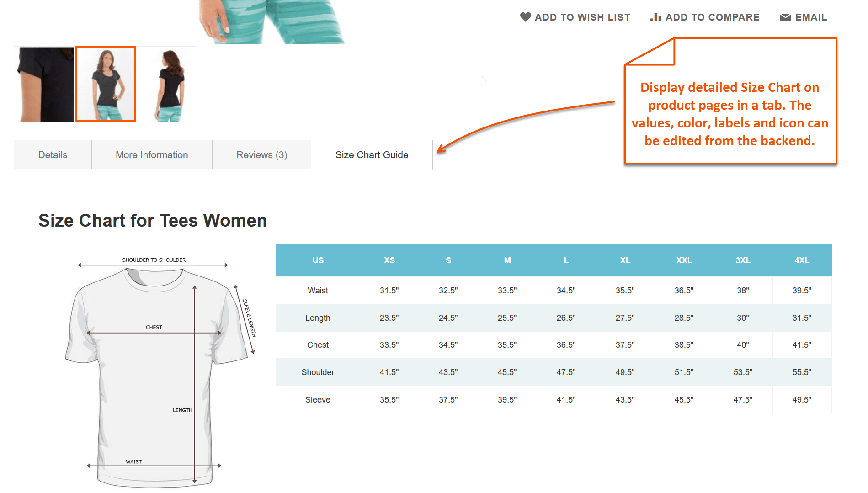868x493 pixels.
Task: Click the envelope email icon
Action: click(785, 17)
